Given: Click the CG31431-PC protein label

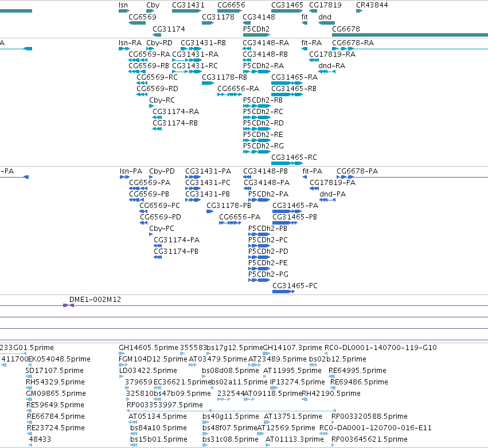Looking at the screenshot, I should coord(208,183).
